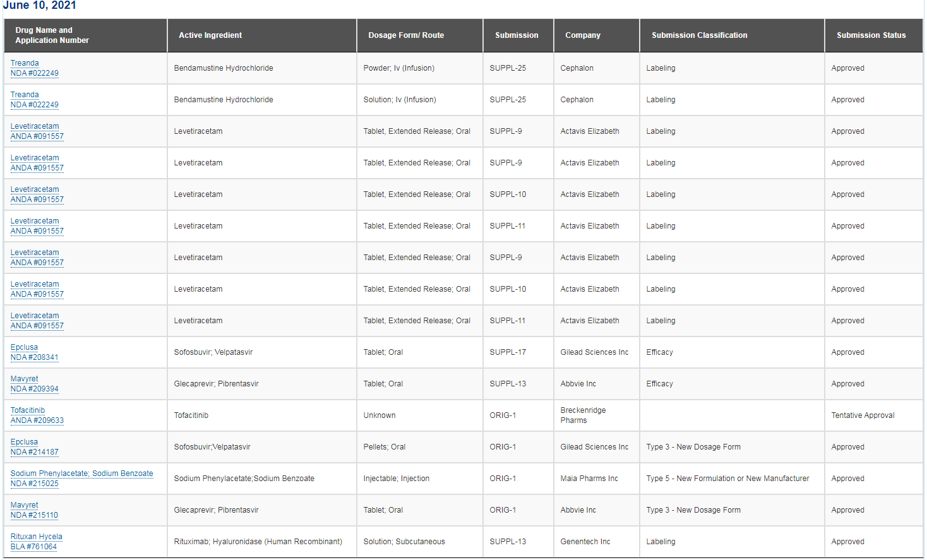927x560 pixels.
Task: Open the NDA #209394 application link
Action: (x=35, y=389)
